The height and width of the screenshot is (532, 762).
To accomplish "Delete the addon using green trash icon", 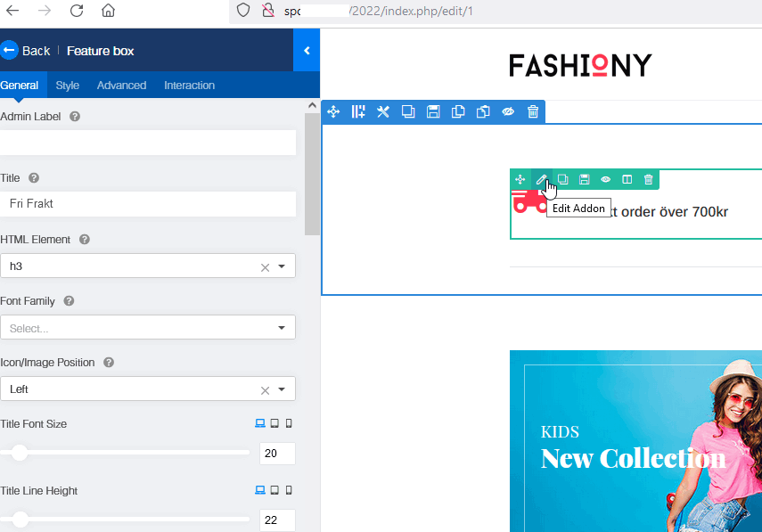I will pyautogui.click(x=648, y=179).
